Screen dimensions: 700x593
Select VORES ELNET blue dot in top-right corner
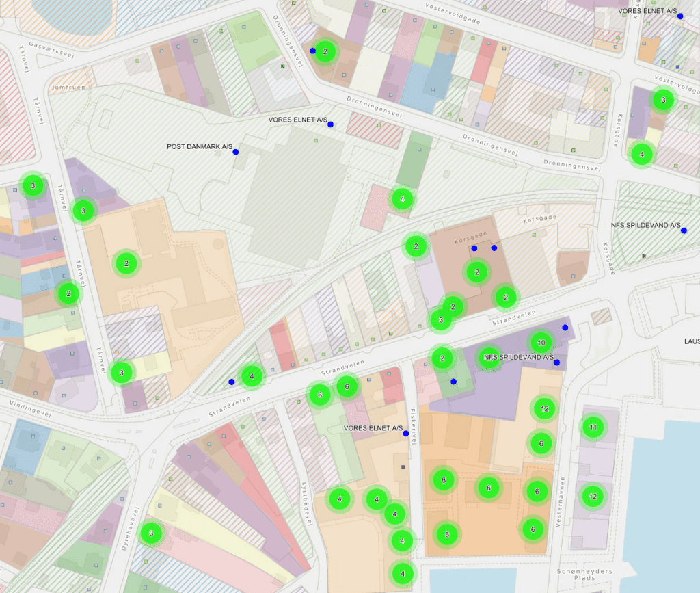[x=680, y=16]
